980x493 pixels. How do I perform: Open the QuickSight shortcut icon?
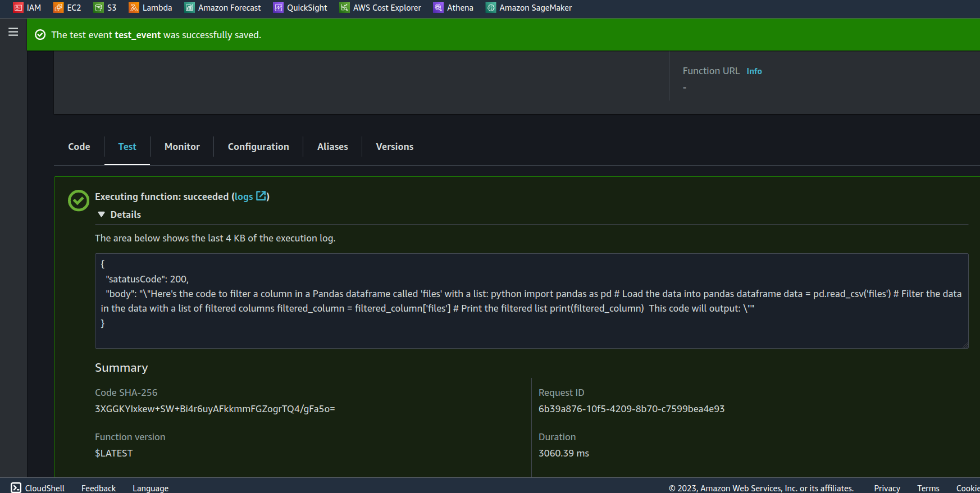coord(279,8)
